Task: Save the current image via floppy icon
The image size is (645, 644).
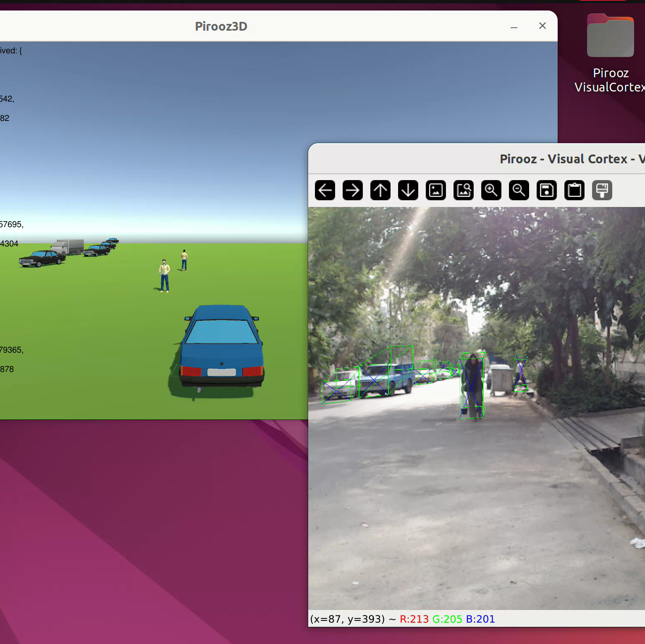Action: [547, 191]
